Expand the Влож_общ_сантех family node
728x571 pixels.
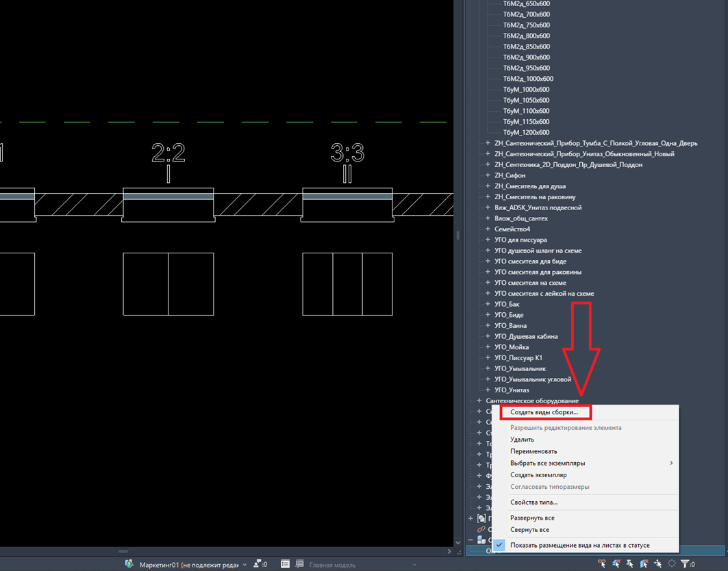[488, 218]
